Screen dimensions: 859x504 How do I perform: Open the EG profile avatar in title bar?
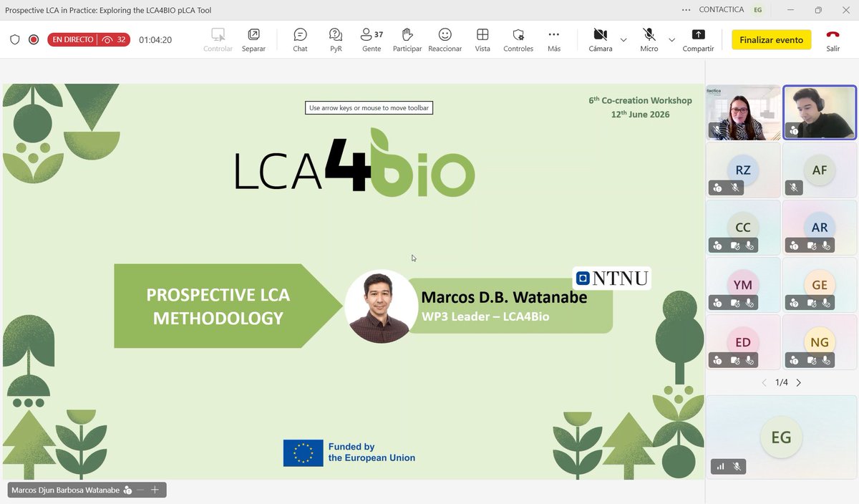tap(757, 10)
